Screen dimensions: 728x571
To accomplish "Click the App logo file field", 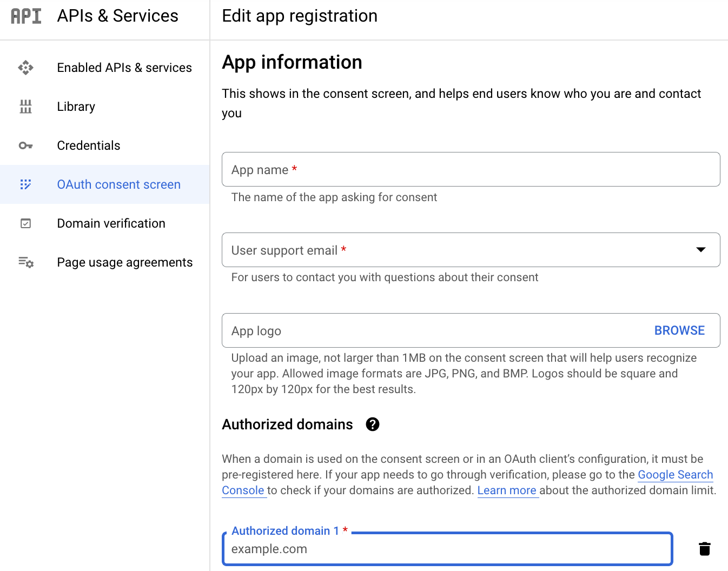I will click(471, 330).
